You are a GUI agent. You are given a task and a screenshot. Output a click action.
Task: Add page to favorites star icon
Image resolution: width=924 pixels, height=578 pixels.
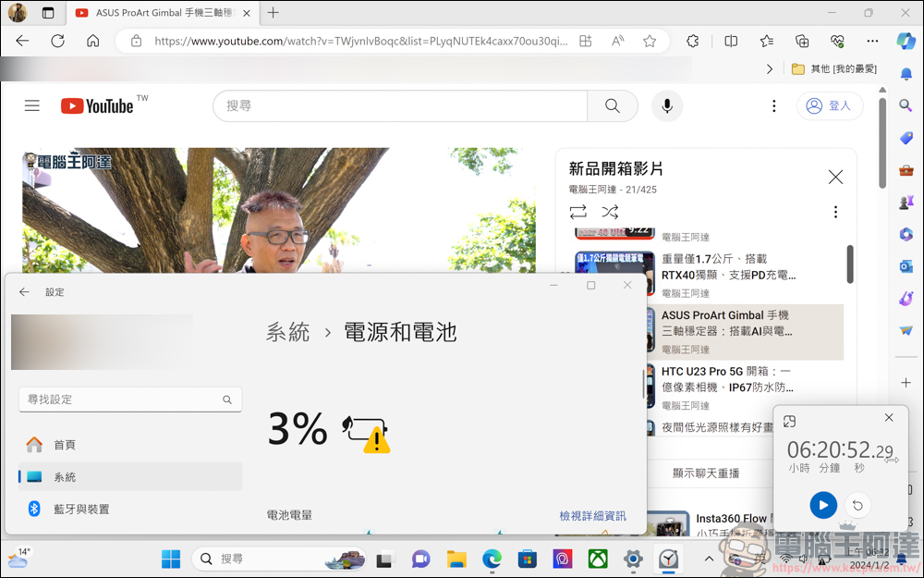point(650,41)
